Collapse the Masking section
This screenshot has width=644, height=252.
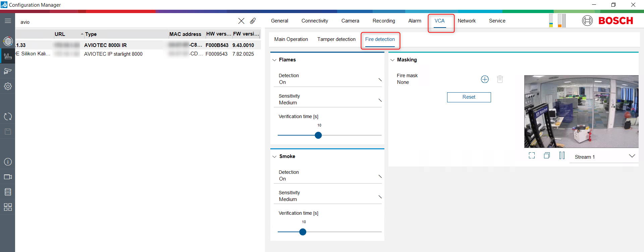(x=392, y=60)
